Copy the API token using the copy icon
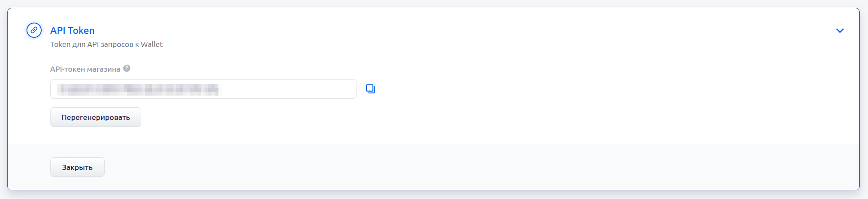Viewport: 868px width, 199px height. click(370, 89)
